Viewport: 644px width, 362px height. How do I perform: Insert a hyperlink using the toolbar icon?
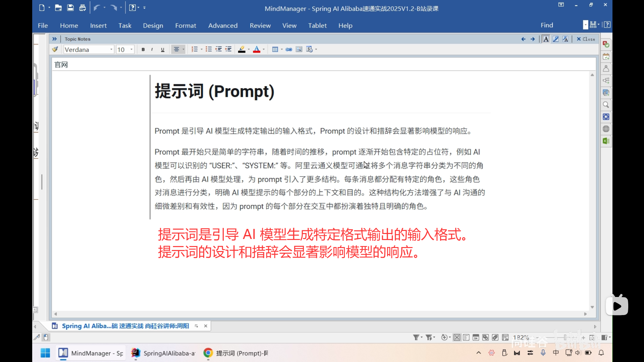289,49
